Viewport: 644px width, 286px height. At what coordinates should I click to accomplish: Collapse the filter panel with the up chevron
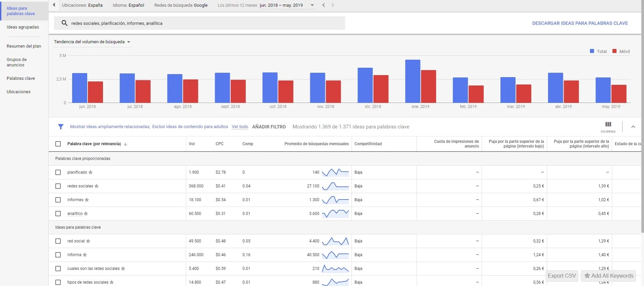pos(633,127)
